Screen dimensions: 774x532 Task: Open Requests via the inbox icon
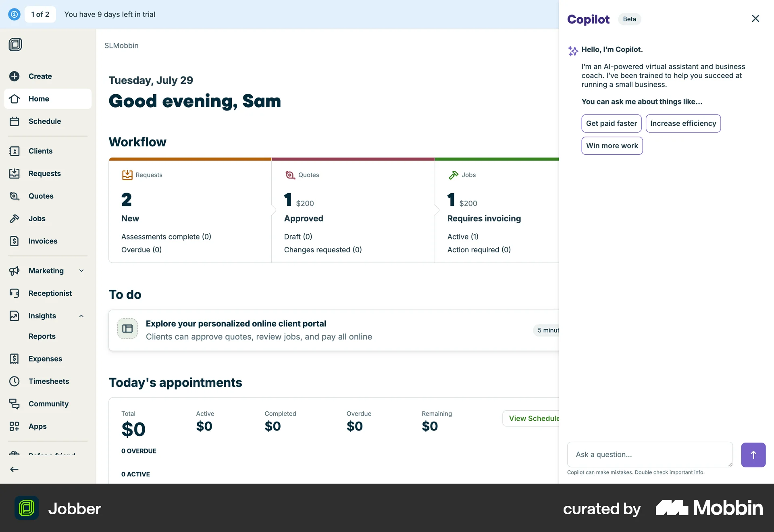(15, 173)
